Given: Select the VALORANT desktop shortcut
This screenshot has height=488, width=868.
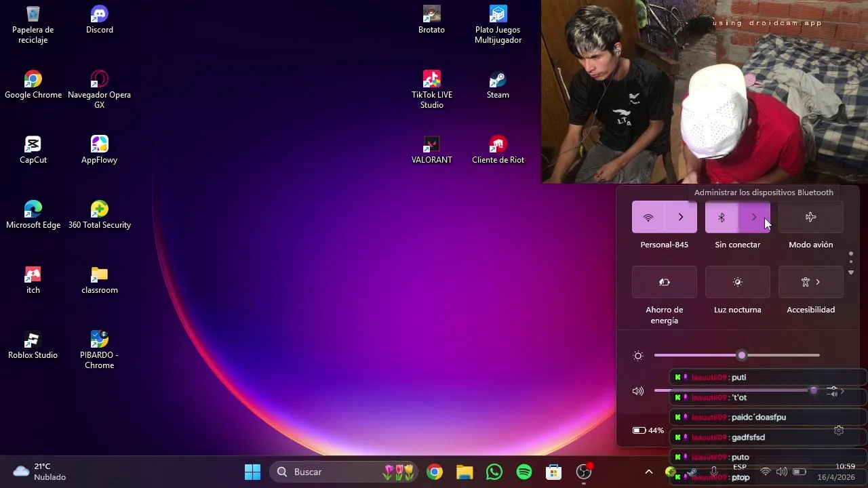Looking at the screenshot, I should point(432,150).
